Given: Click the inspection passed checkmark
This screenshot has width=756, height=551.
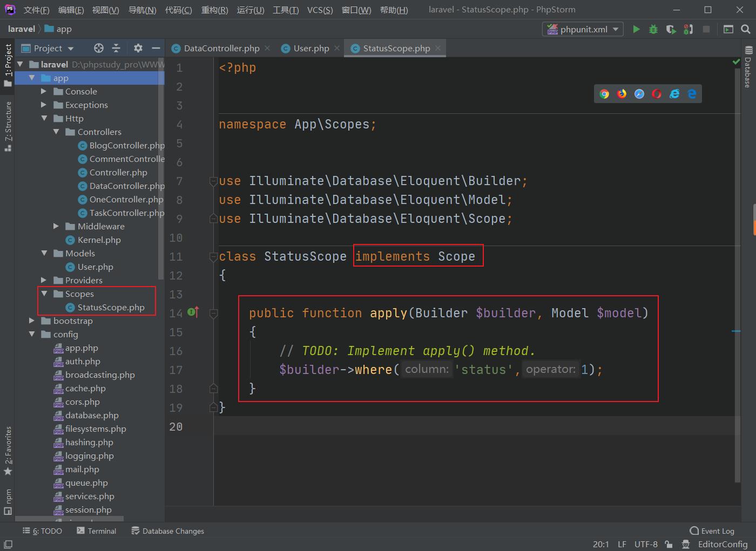Looking at the screenshot, I should (x=736, y=62).
